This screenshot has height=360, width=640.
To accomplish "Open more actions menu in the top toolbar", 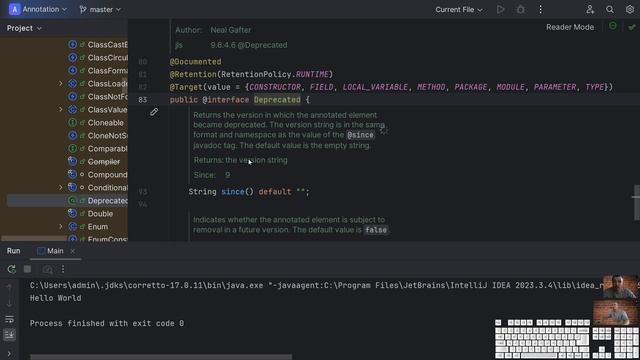I will (x=540, y=9).
